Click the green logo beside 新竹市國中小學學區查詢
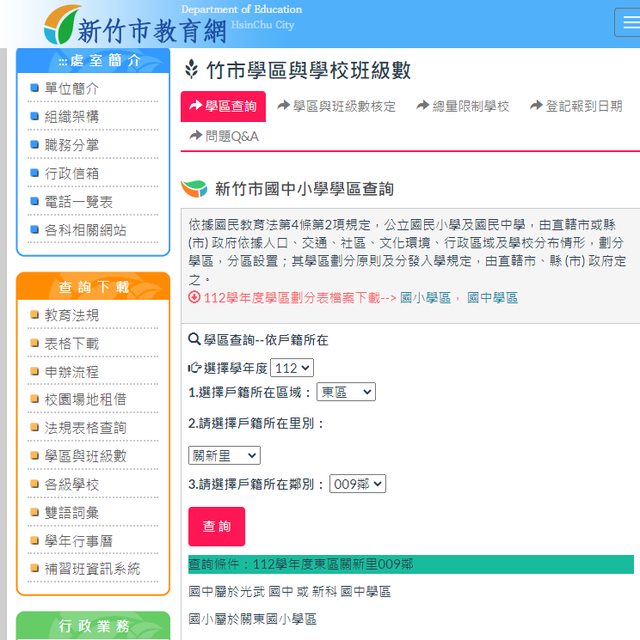Image resolution: width=640 pixels, height=640 pixels. tap(194, 189)
